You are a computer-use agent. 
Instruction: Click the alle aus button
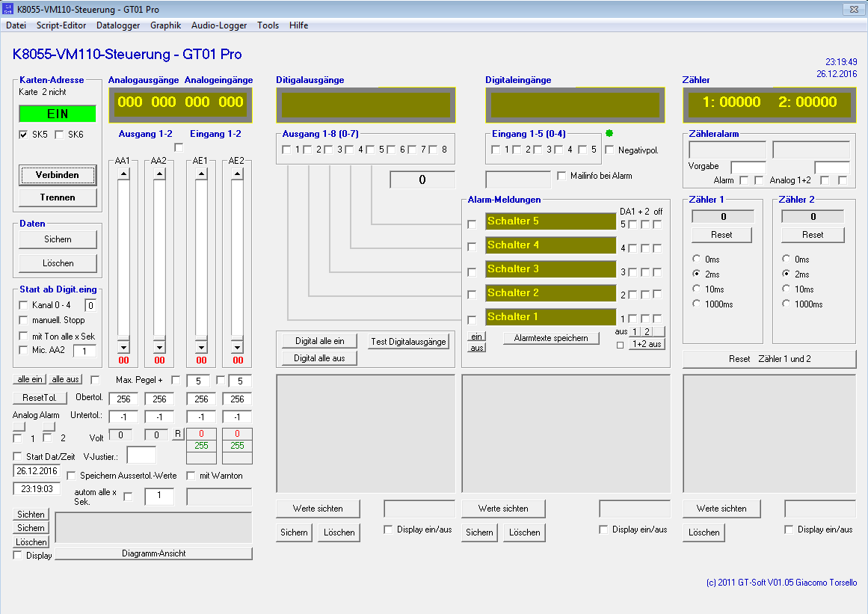(x=65, y=379)
